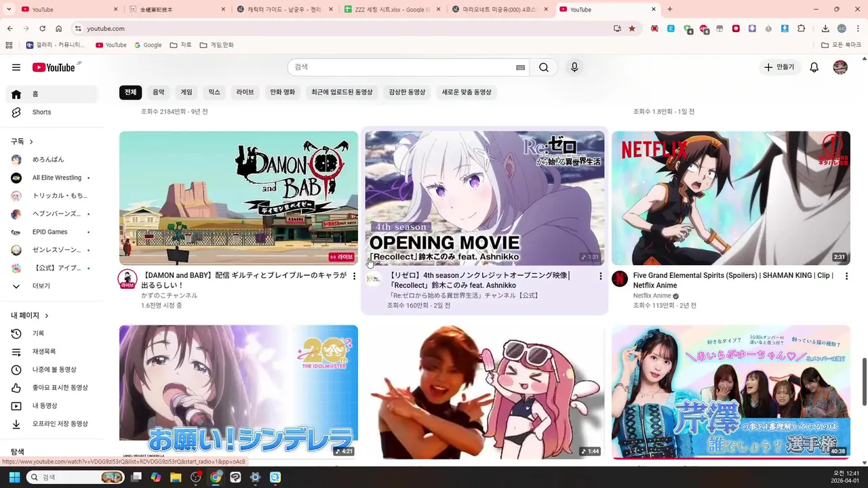
Task: Start voice search with the microphone icon
Action: click(574, 67)
